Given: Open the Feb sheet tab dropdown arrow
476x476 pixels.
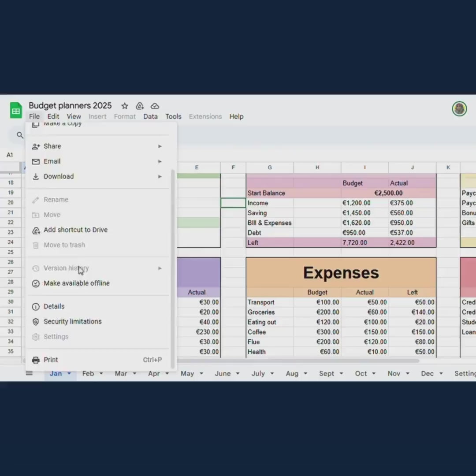Looking at the screenshot, I should point(101,374).
